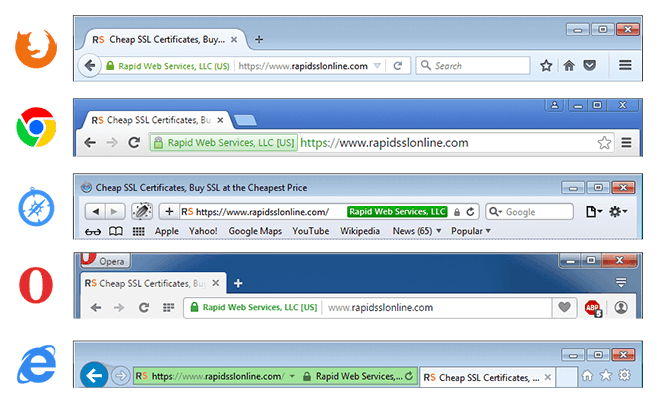Viewport: 658px width, 403px height.
Task: Select the Firefox Cheap SSL Certificates tab
Action: pyautogui.click(x=164, y=39)
